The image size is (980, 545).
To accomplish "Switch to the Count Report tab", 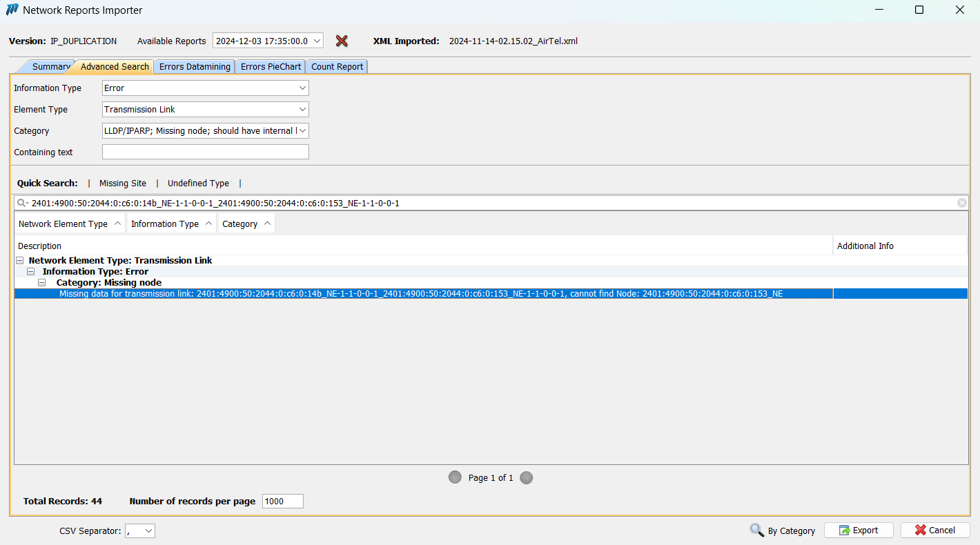I will 336,66.
